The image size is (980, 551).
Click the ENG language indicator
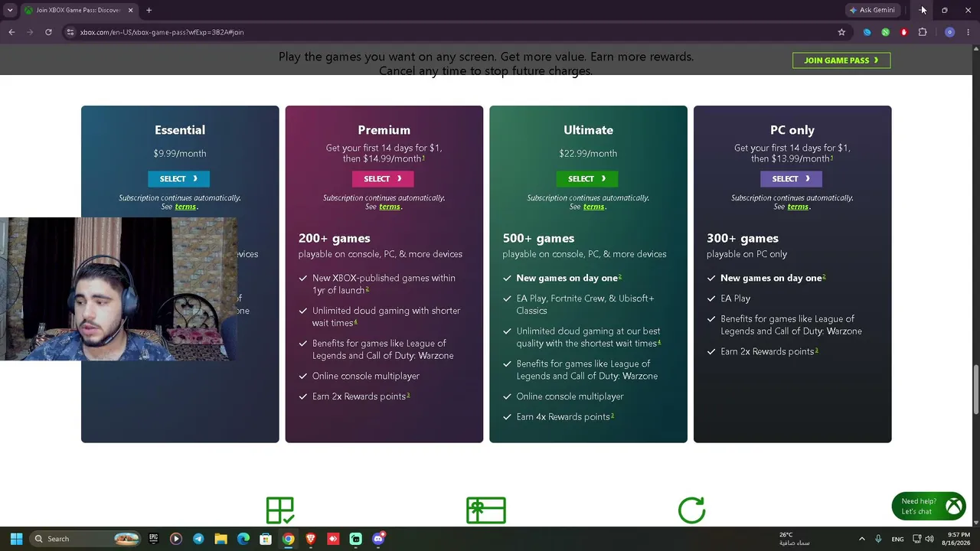[897, 539]
